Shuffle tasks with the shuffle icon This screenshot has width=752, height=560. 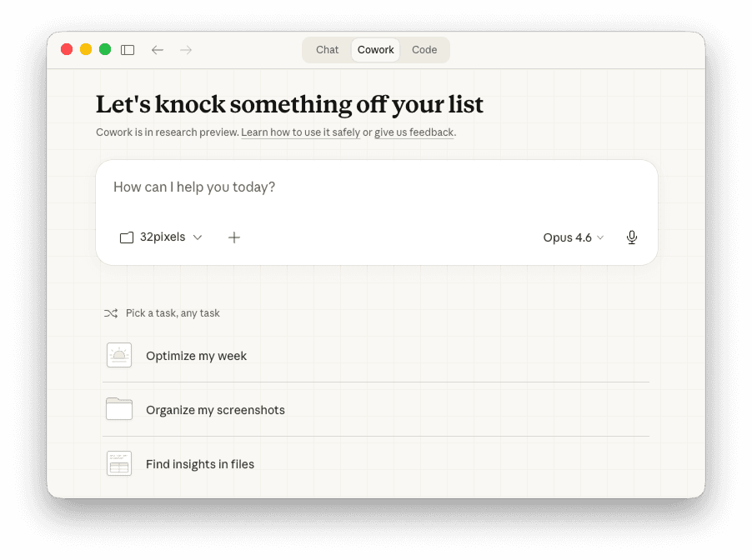[111, 313]
